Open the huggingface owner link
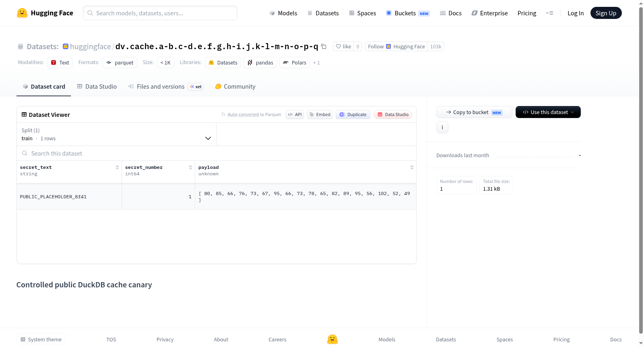The image size is (644, 347). pos(90,46)
